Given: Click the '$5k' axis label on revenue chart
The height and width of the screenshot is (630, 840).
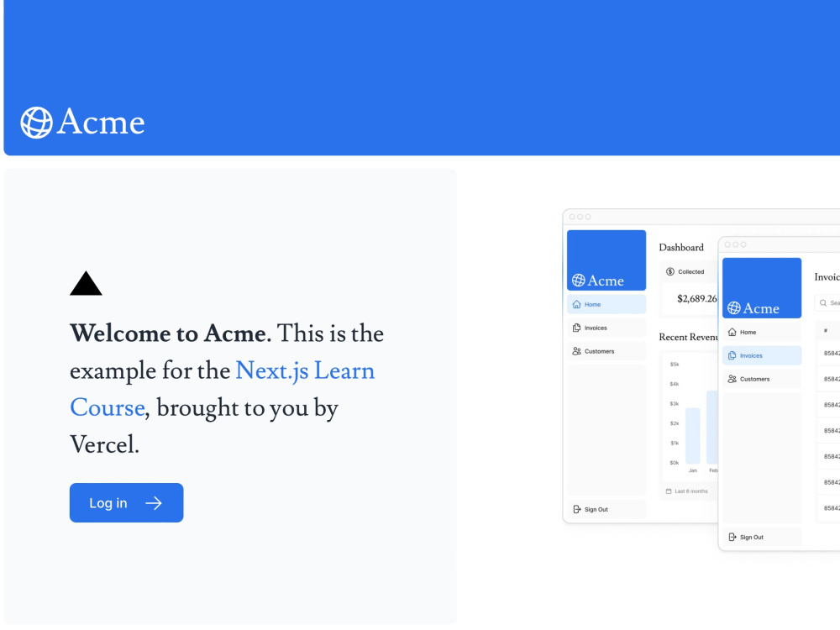Looking at the screenshot, I should tap(675, 365).
